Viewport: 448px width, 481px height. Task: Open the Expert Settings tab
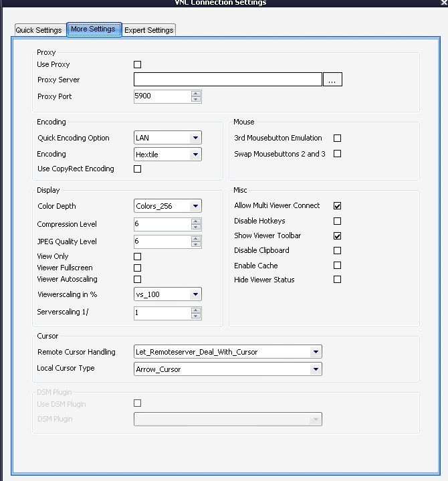click(148, 30)
